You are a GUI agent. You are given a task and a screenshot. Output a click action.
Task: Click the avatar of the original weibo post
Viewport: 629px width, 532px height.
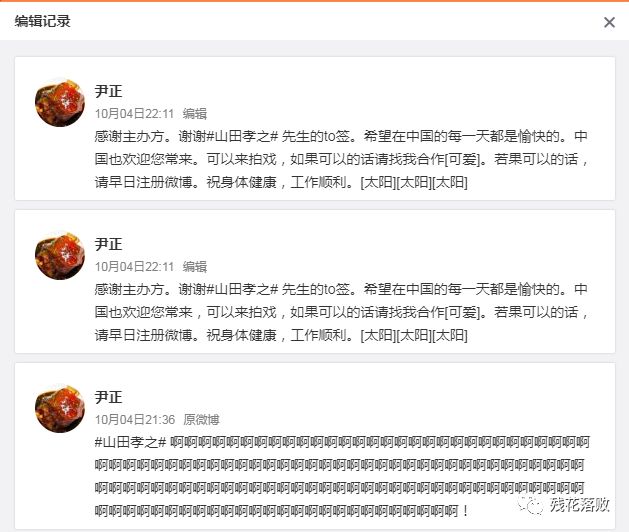(60, 408)
